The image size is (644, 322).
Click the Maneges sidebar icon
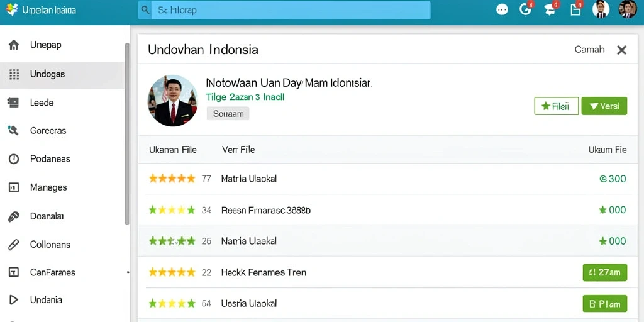click(x=14, y=187)
